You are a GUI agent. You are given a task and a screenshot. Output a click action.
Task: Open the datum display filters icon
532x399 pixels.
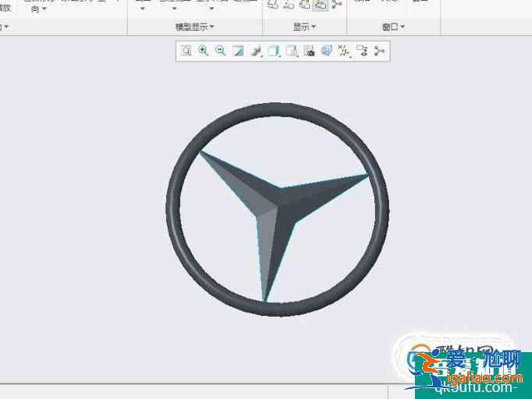tap(344, 51)
